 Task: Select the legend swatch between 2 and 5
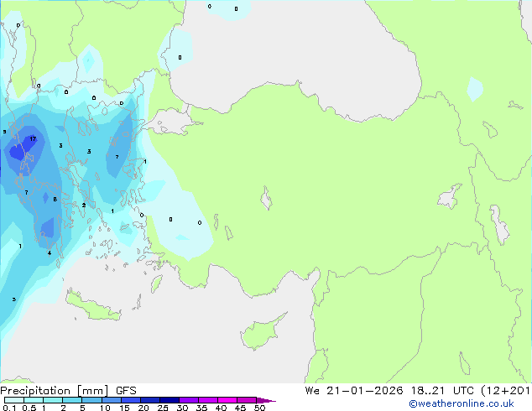pos(72,400)
